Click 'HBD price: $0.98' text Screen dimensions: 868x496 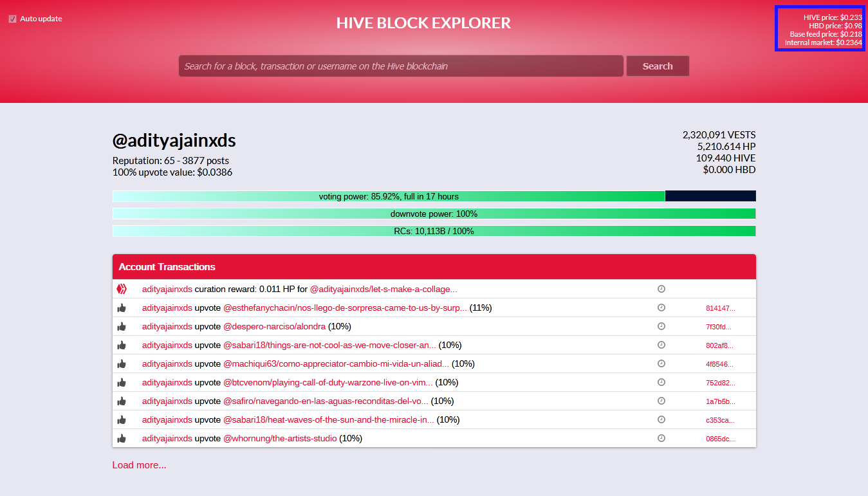click(x=835, y=26)
